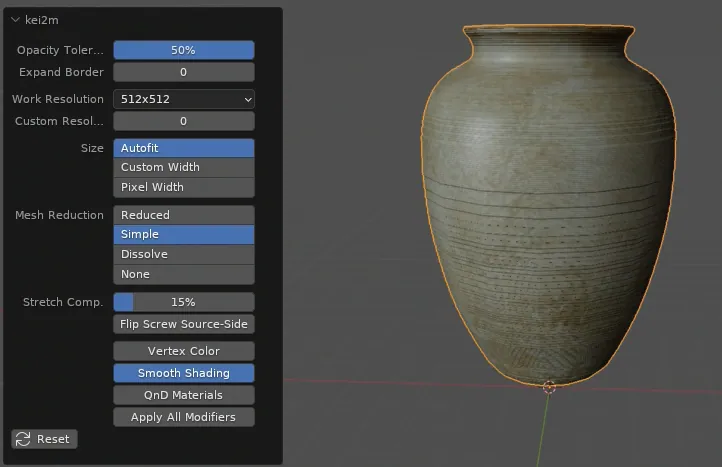Click the Reset refresh icon
Screen dimensions: 722x467
click(23, 439)
